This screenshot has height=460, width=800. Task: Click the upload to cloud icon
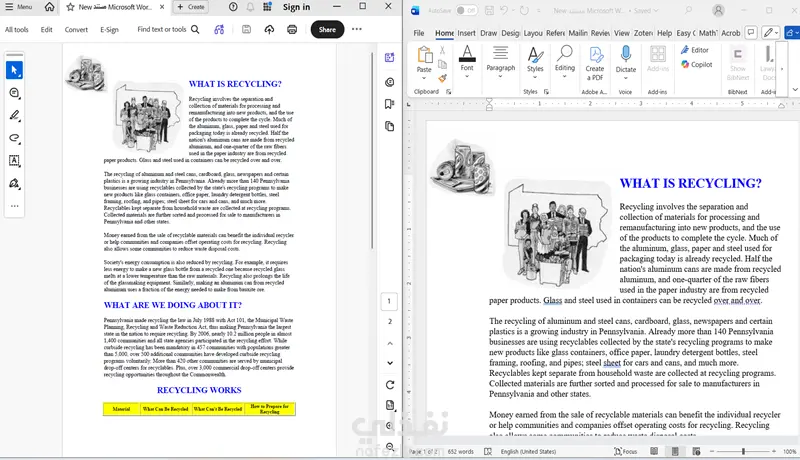click(x=268, y=30)
